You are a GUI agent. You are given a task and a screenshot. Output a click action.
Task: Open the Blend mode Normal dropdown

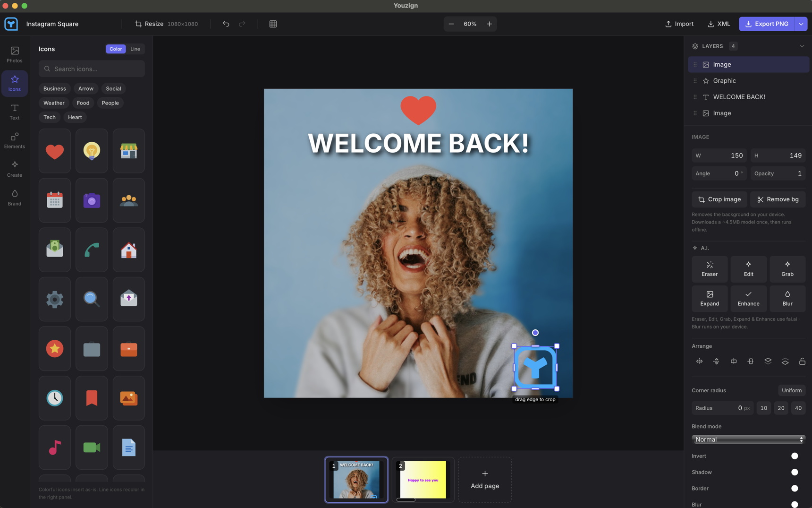point(748,439)
